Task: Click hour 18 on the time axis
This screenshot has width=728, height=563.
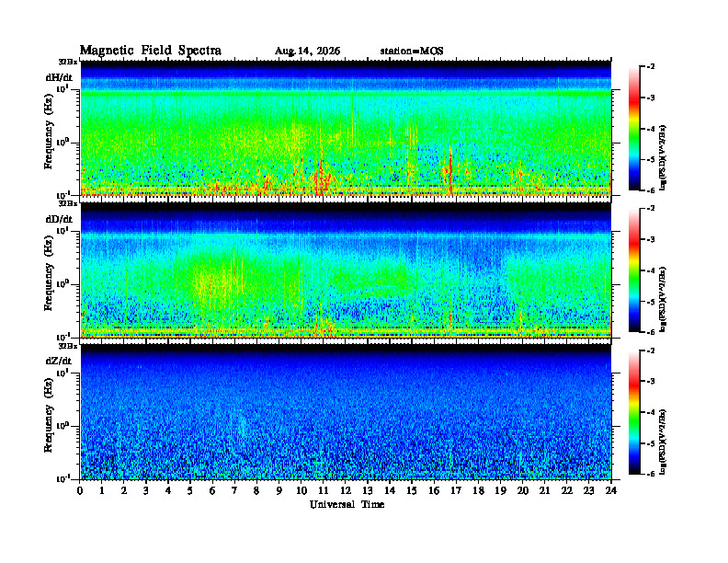Action: [x=478, y=490]
